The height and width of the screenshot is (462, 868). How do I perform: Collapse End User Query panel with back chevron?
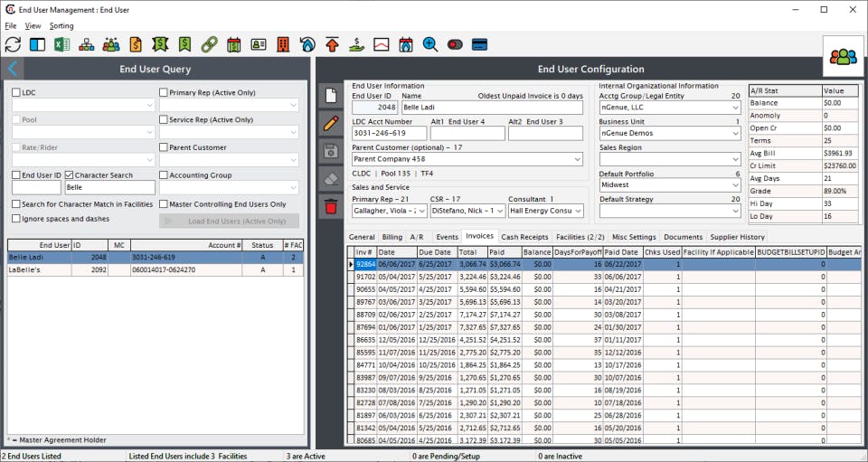pos(13,69)
